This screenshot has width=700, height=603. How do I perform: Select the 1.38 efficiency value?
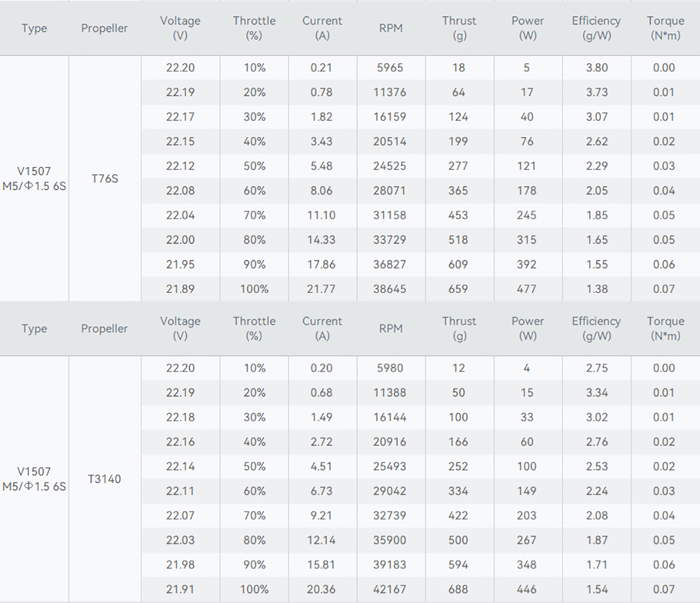click(597, 289)
